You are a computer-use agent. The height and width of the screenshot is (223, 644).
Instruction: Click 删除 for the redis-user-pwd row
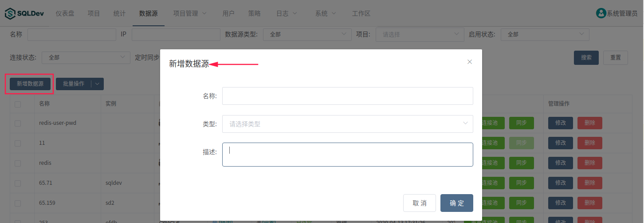(x=589, y=123)
